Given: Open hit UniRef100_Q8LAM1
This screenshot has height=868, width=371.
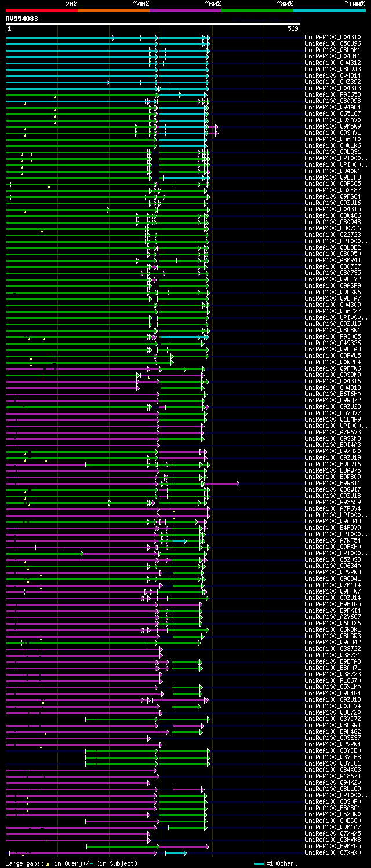Looking at the screenshot, I should (x=333, y=50).
